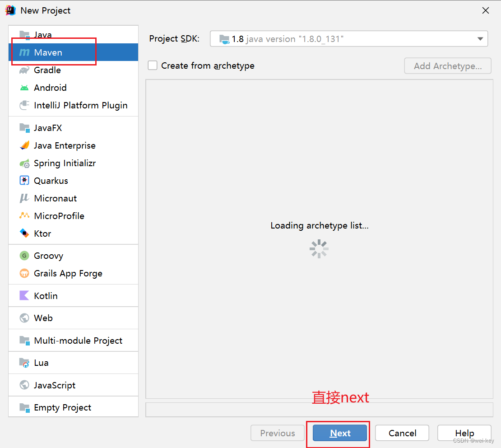The height and width of the screenshot is (448, 501).
Task: Select Groovy label
Action: coord(49,256)
